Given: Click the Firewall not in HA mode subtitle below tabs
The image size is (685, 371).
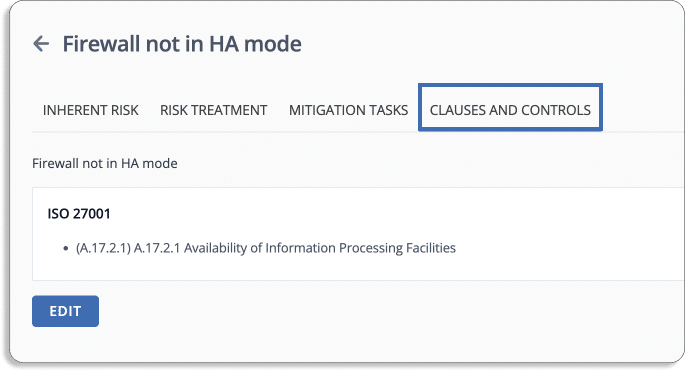Looking at the screenshot, I should (105, 163).
